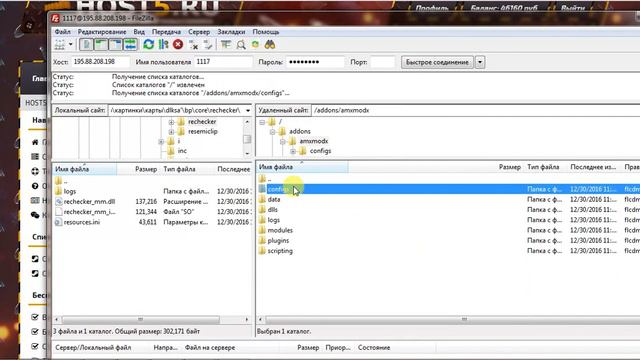Sort remote list by Имя файла column
640x360 pixels.
tap(302, 167)
